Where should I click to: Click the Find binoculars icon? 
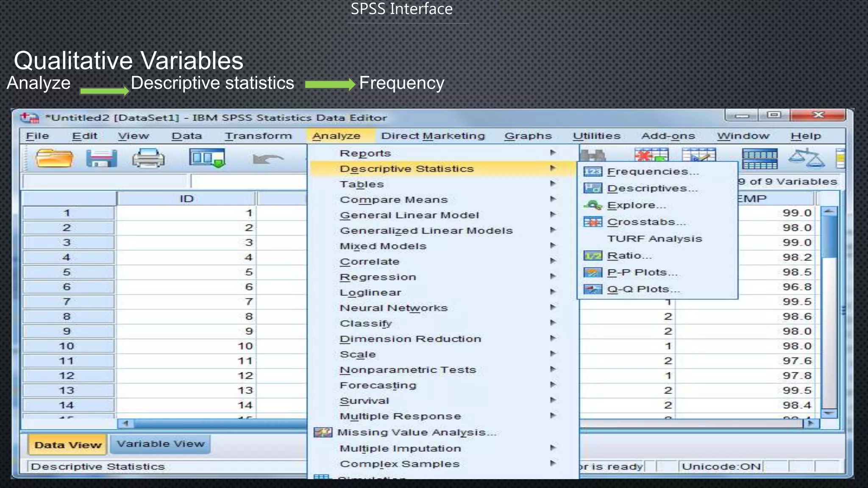click(593, 155)
